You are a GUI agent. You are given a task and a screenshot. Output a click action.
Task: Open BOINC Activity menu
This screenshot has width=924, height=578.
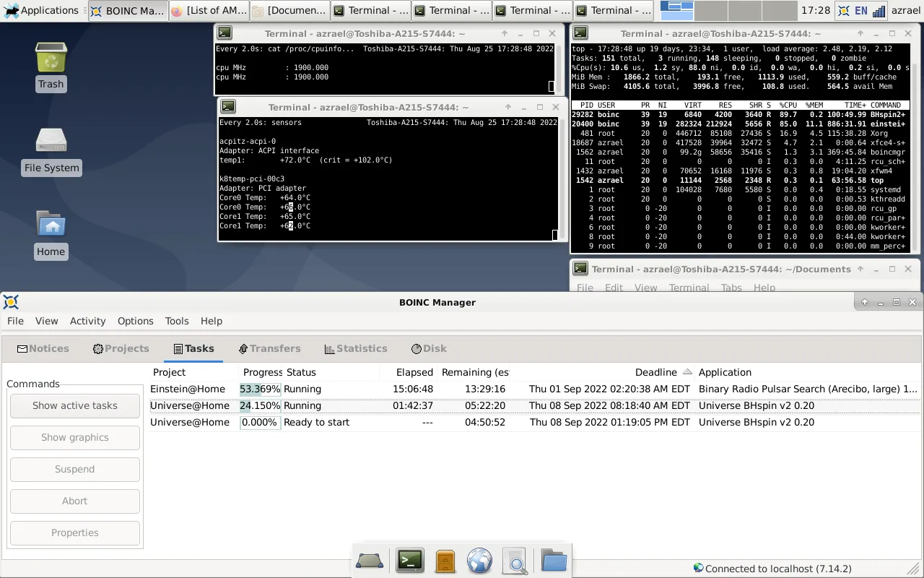pyautogui.click(x=87, y=321)
